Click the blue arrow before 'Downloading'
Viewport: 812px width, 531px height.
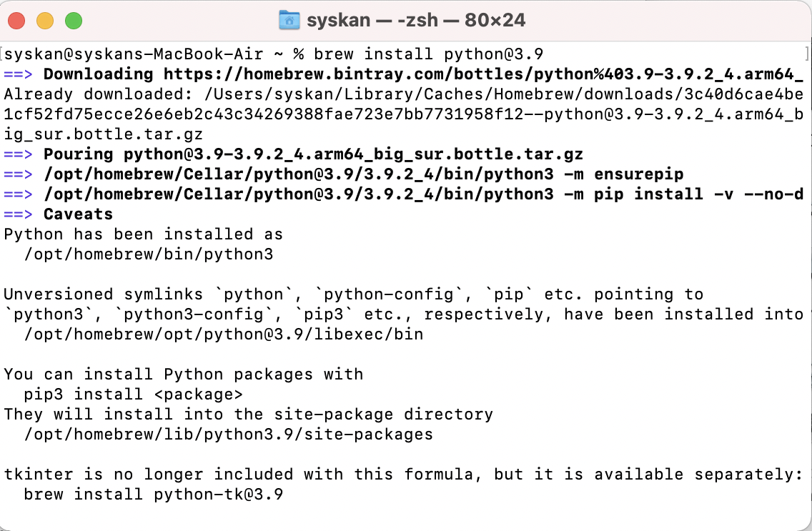(18, 74)
